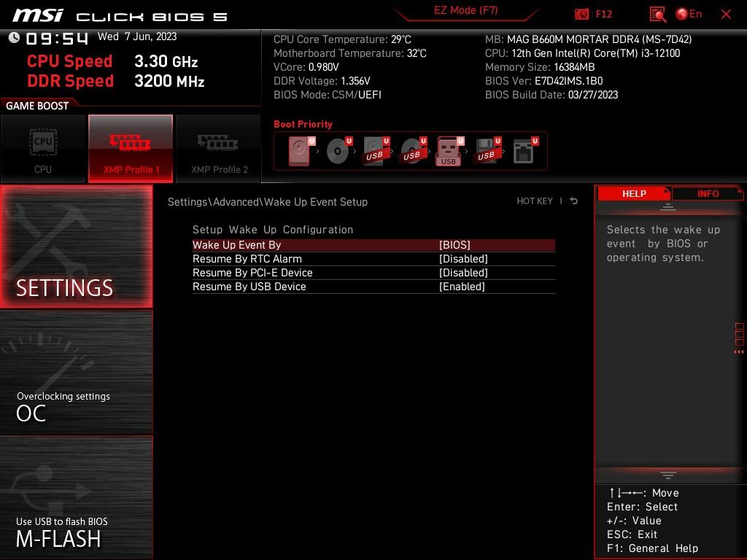Select USB hard disk boot device icon
Image resolution: width=747 pixels, height=560 pixels.
click(x=376, y=151)
